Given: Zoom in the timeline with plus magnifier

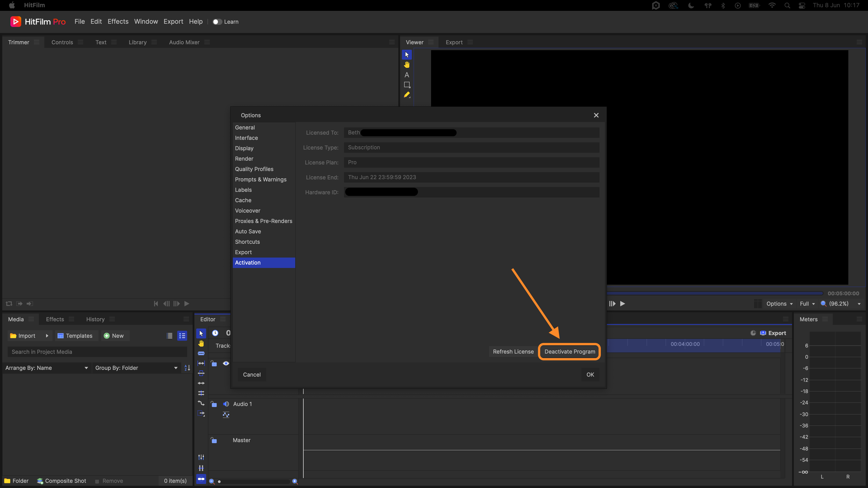Looking at the screenshot, I should click(295, 481).
